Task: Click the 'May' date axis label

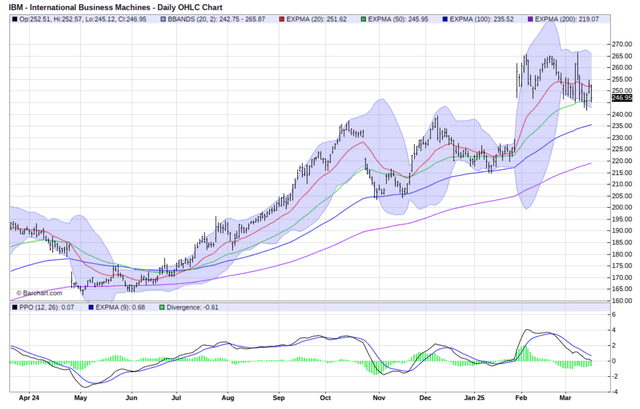Action: [x=80, y=398]
